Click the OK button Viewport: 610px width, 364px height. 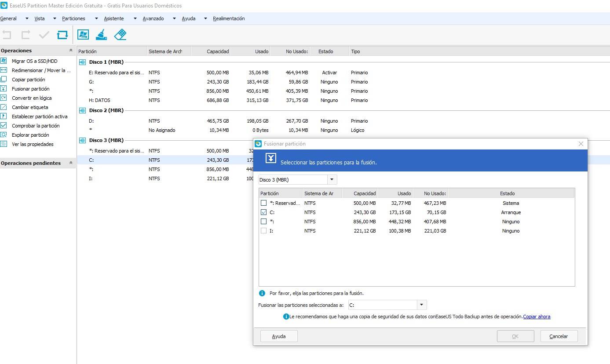(515, 336)
